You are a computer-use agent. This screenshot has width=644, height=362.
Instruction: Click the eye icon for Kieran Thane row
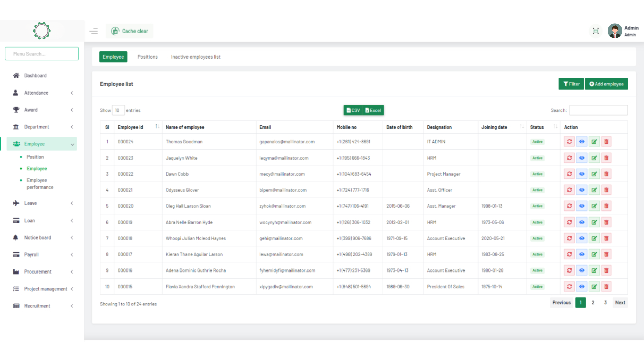point(582,254)
